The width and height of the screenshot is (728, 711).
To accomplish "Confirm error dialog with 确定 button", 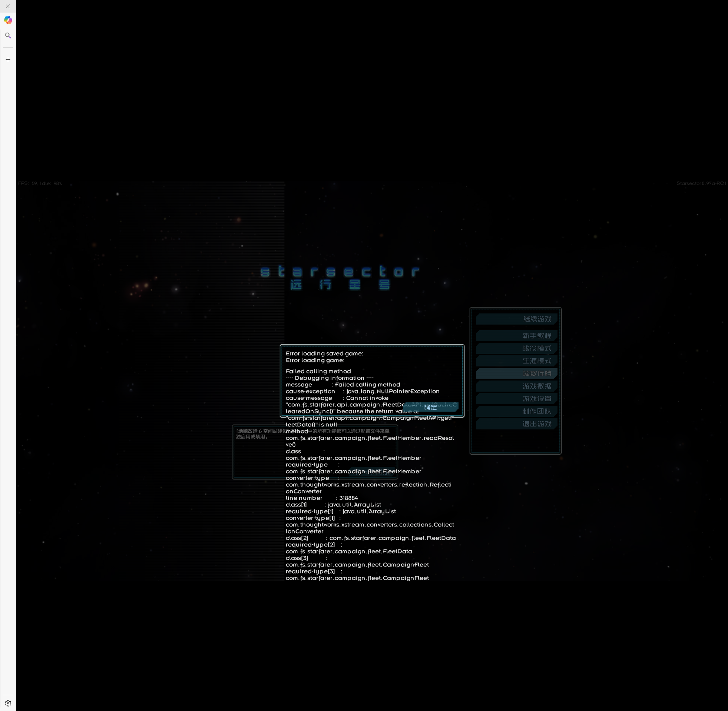I will [430, 407].
